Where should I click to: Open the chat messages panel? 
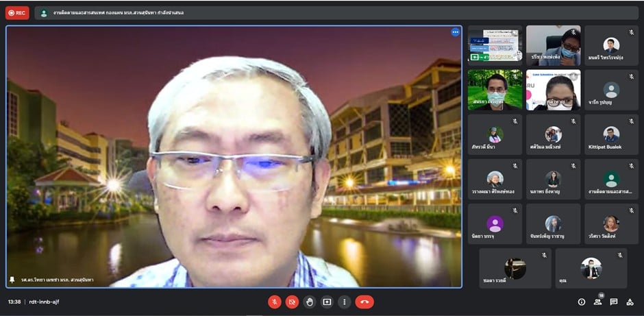614,302
